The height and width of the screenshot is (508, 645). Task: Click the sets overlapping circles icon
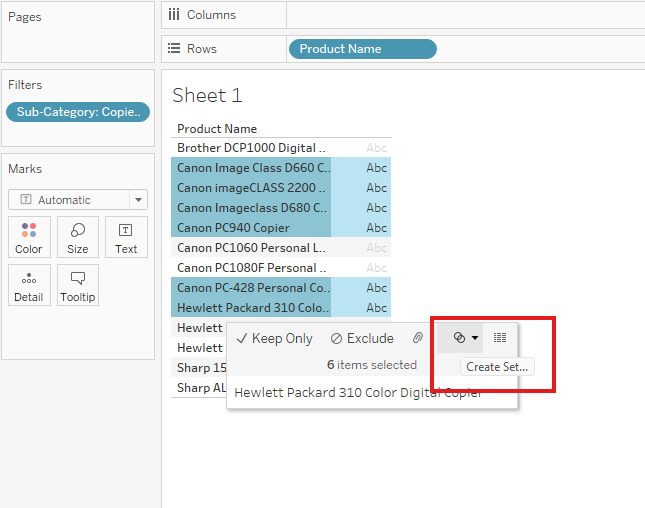click(459, 338)
